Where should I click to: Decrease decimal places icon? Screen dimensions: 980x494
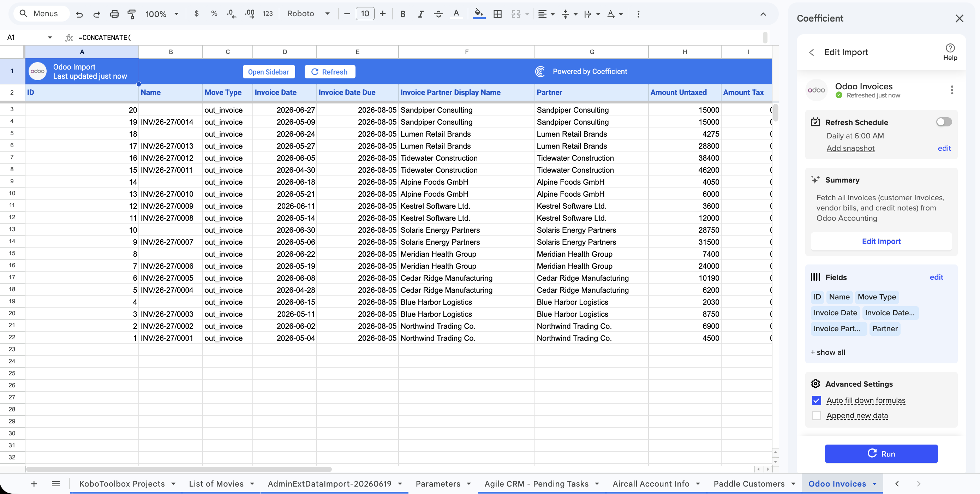click(x=231, y=14)
